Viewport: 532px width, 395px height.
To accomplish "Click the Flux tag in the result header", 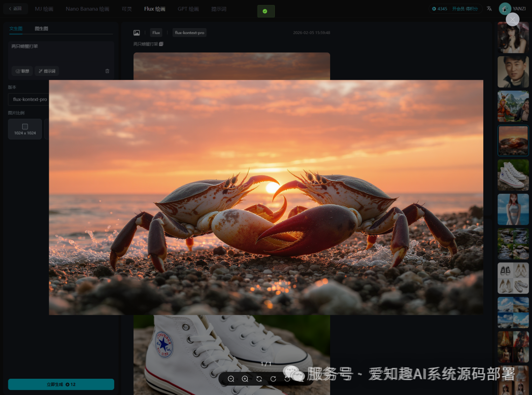I will [x=156, y=33].
